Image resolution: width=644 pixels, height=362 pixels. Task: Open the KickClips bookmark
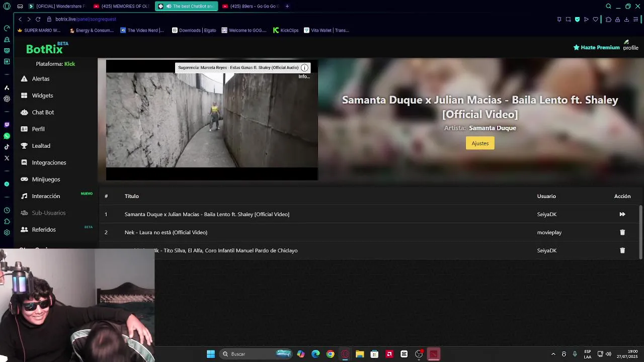tap(286, 30)
